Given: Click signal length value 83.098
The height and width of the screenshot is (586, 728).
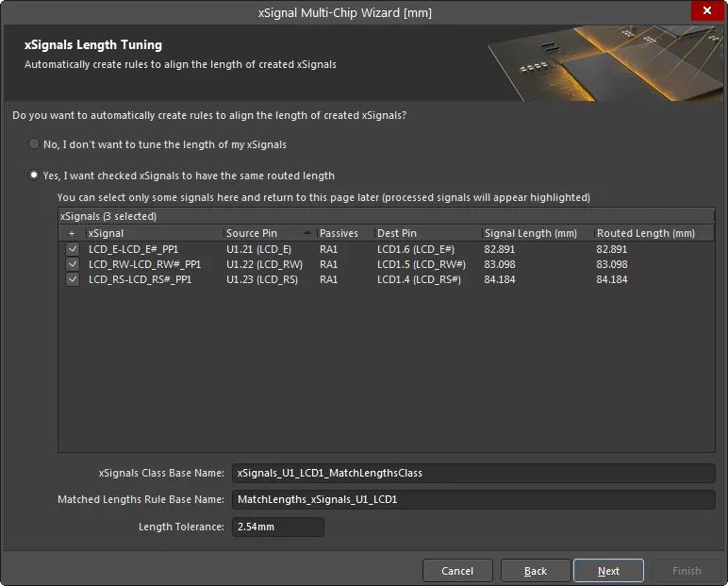Looking at the screenshot, I should (500, 264).
